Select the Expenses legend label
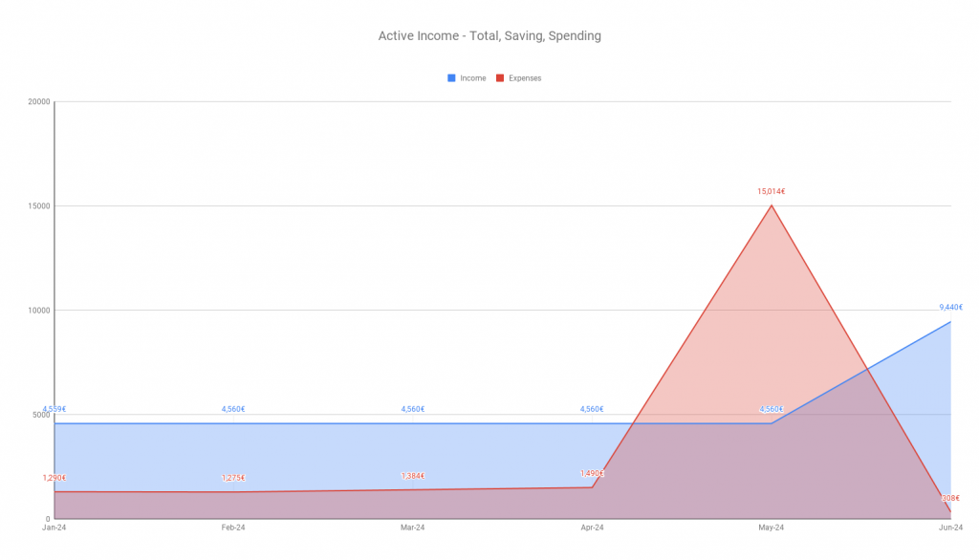This screenshot has width=979, height=560. pyautogui.click(x=525, y=78)
